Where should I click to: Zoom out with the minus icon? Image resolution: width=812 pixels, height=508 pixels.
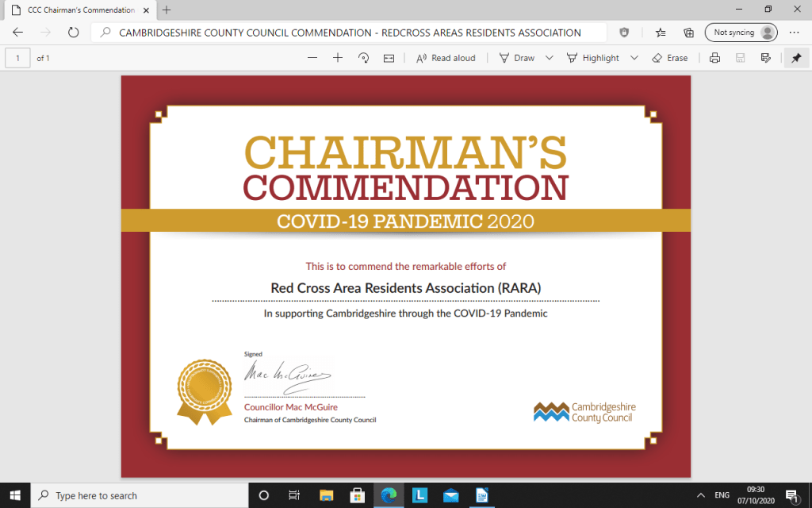[x=312, y=58]
